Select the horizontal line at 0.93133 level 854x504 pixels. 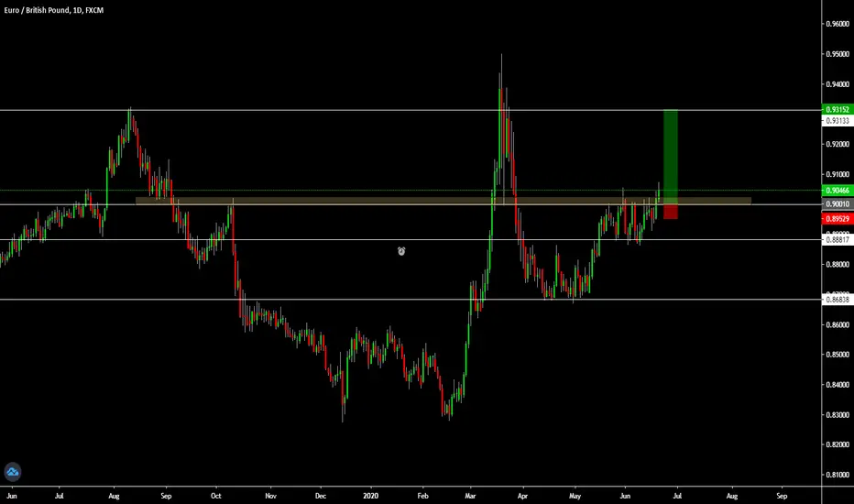tap(411, 110)
